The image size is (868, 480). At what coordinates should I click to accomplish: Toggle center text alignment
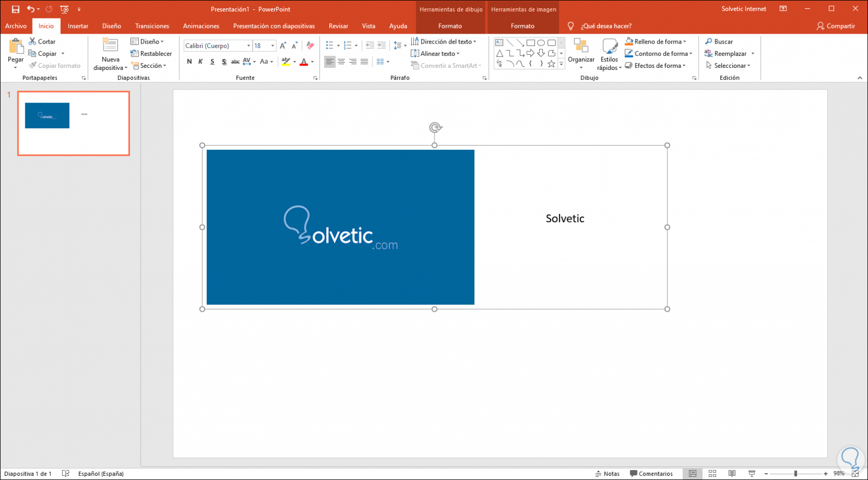click(x=341, y=62)
